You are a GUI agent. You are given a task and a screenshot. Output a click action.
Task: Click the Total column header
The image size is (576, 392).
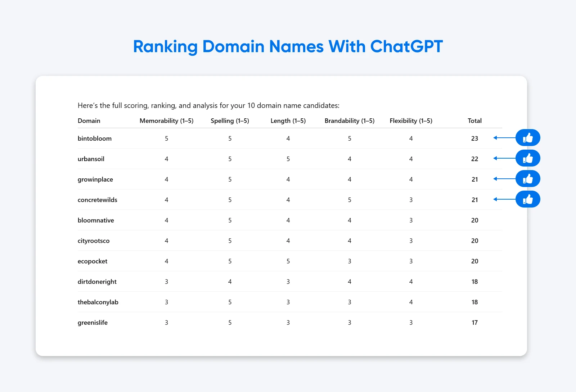coord(474,121)
